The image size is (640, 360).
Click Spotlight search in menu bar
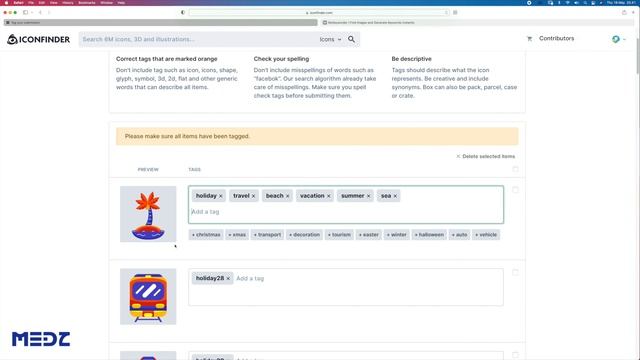tap(585, 2)
